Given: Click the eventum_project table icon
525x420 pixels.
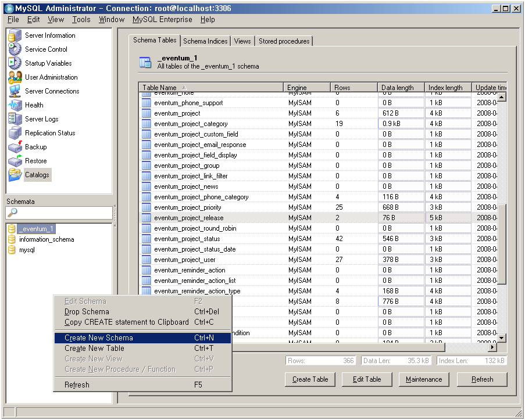Looking at the screenshot, I should coord(146,113).
